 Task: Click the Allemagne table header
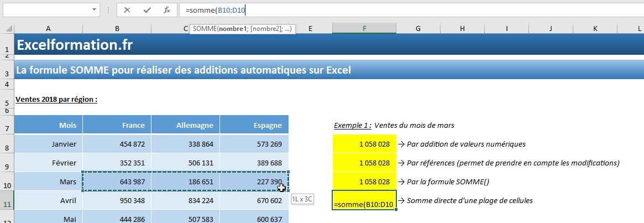pyautogui.click(x=186, y=125)
